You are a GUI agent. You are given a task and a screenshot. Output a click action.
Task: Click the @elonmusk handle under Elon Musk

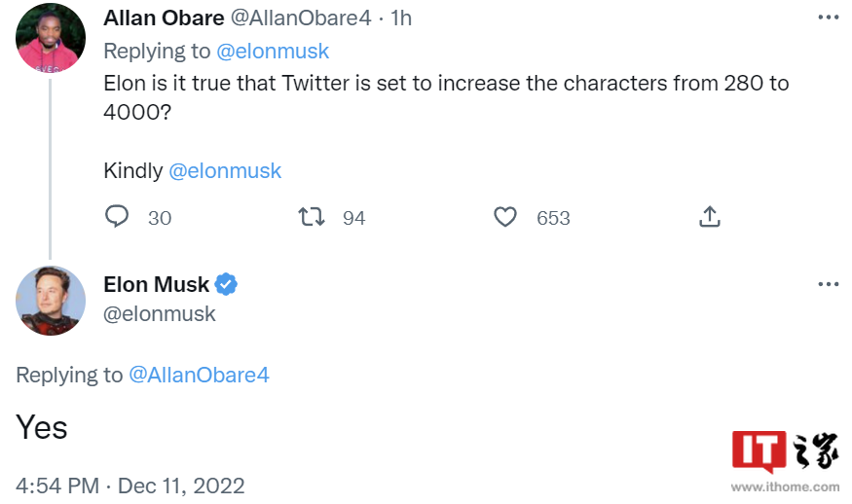160,314
